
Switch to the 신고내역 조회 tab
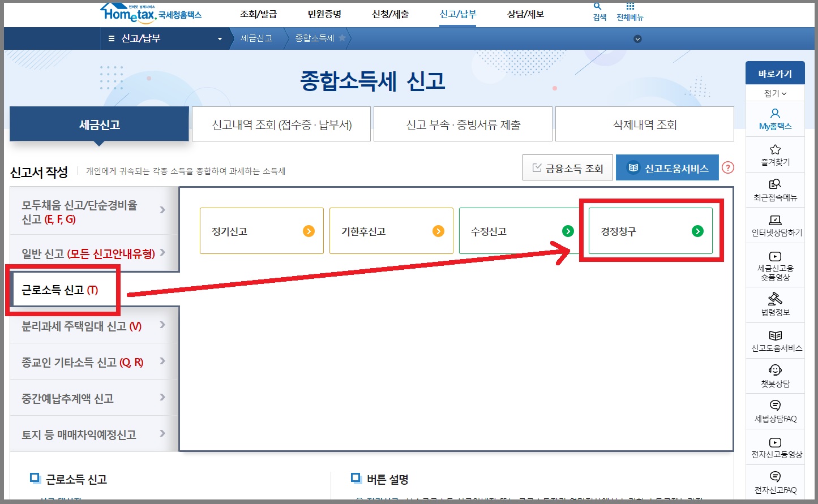[281, 124]
